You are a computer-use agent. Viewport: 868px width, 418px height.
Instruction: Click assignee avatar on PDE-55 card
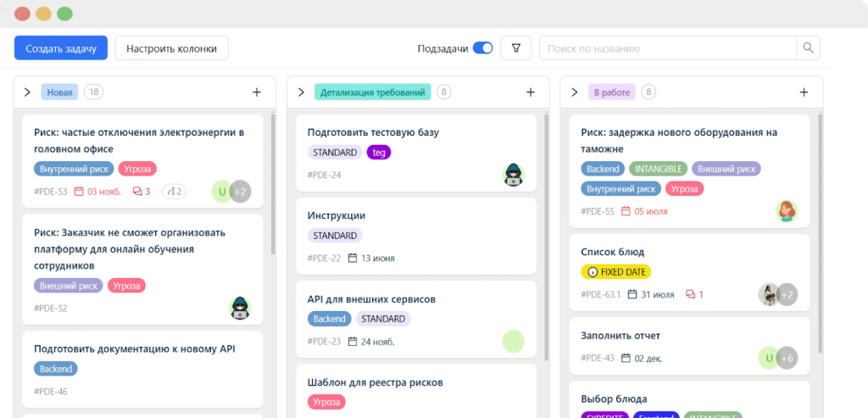coord(786,211)
